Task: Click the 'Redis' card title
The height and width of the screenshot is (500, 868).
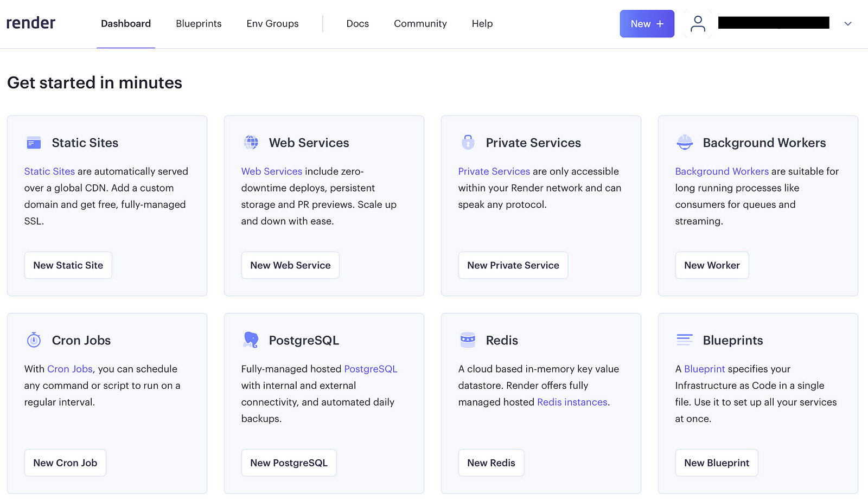Action: (x=502, y=340)
